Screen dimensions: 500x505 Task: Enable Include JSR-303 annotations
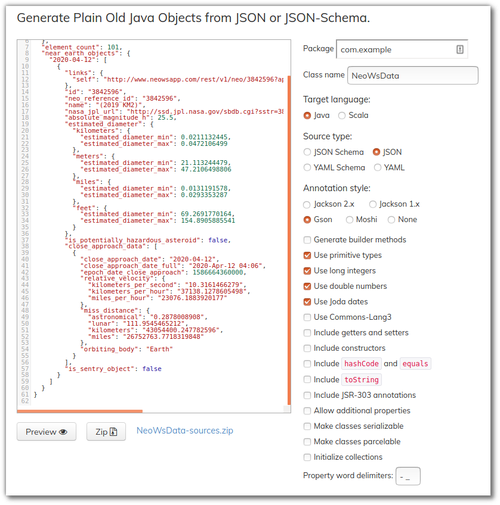[307, 395]
